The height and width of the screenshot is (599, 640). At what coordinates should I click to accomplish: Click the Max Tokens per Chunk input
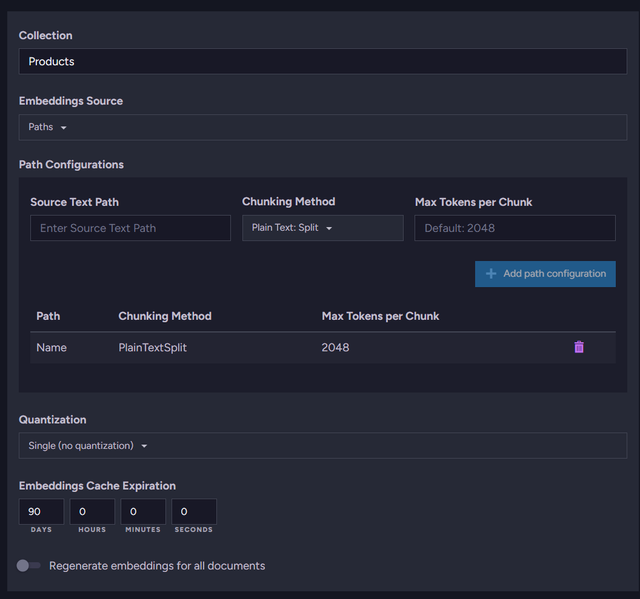(514, 228)
